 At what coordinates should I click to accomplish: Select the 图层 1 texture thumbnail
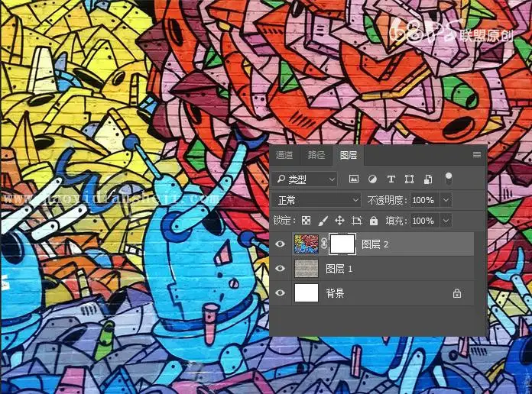pyautogui.click(x=306, y=268)
